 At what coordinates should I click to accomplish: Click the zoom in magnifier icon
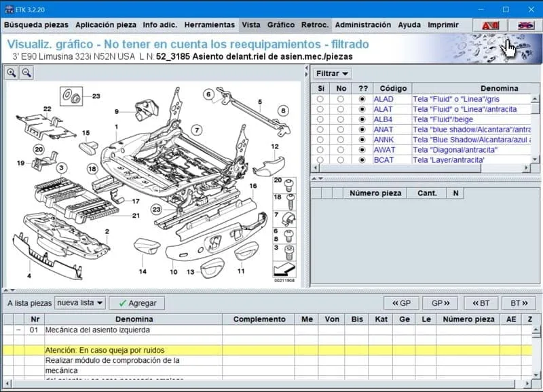(x=12, y=73)
